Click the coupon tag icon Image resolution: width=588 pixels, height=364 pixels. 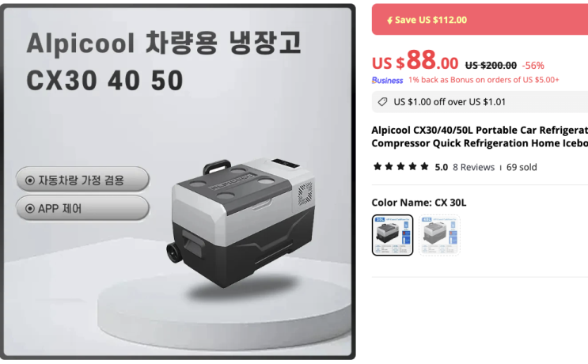click(x=382, y=102)
